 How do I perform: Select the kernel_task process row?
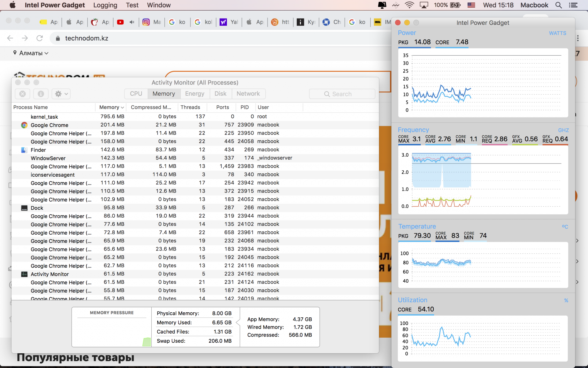(x=195, y=117)
